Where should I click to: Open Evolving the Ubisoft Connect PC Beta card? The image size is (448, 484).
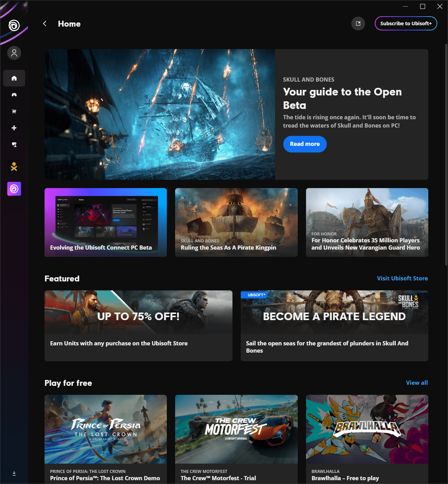pyautogui.click(x=106, y=222)
